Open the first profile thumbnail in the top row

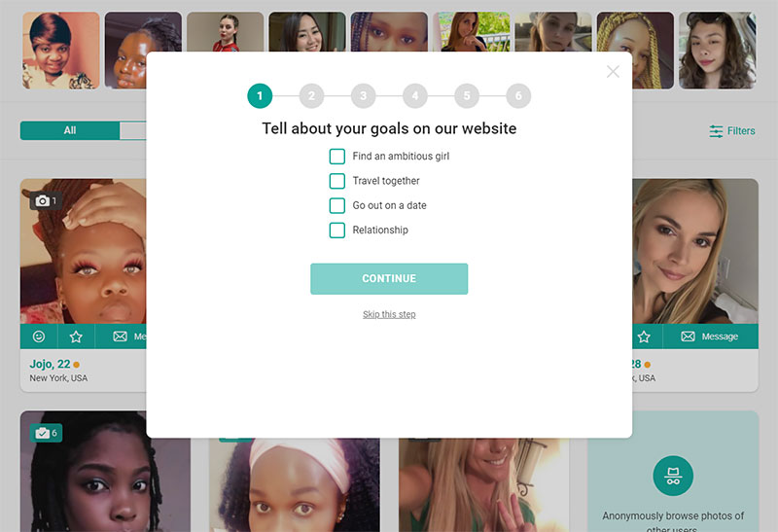point(61,51)
